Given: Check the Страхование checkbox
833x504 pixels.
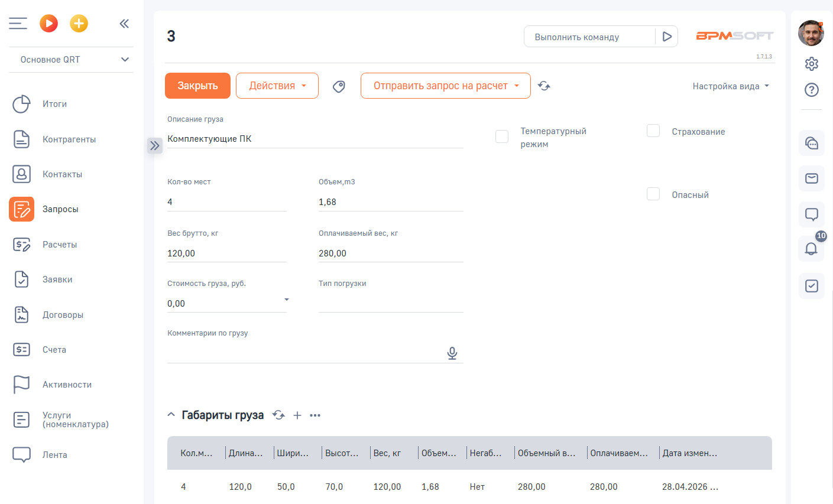Looking at the screenshot, I should (x=653, y=131).
